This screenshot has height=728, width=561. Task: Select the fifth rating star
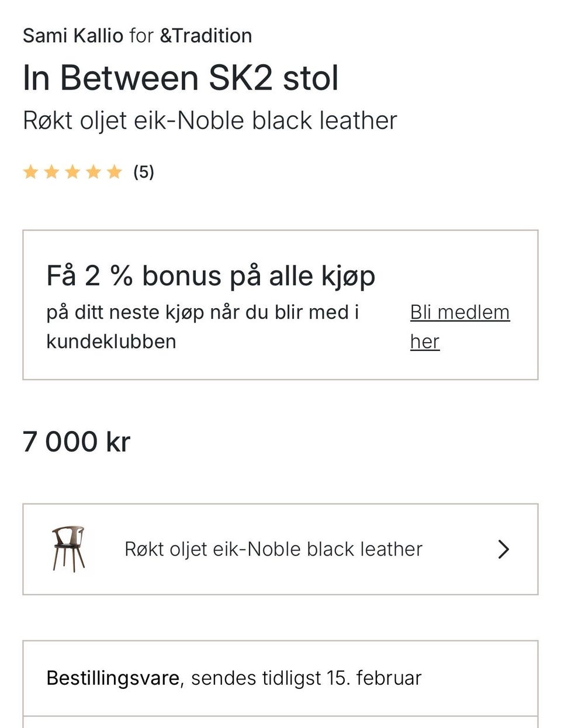click(x=115, y=172)
